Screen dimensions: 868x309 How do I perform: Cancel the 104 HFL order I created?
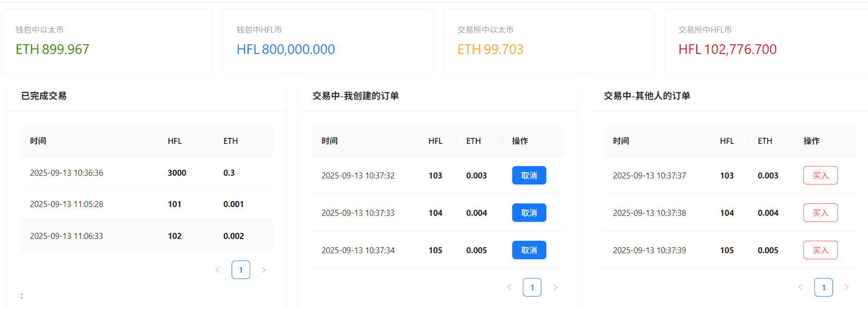(x=529, y=213)
